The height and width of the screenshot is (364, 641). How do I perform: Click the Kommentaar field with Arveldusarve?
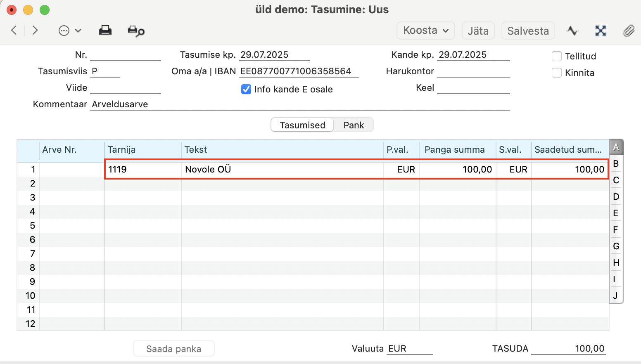[300, 104]
